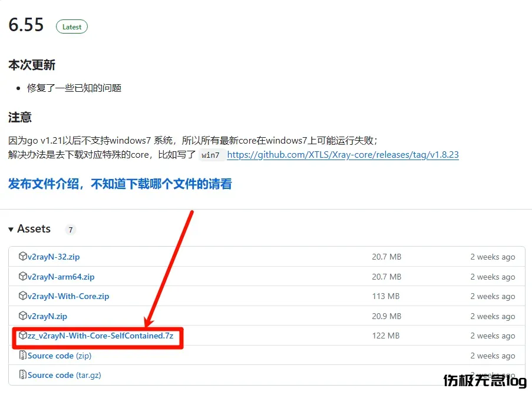Download Source code (tar.gz)
The image size is (532, 395).
(64, 375)
